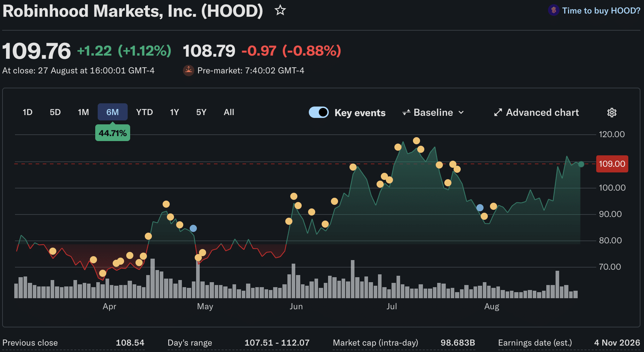644x352 pixels.
Task: Select the 5D range tab
Action: pyautogui.click(x=55, y=112)
